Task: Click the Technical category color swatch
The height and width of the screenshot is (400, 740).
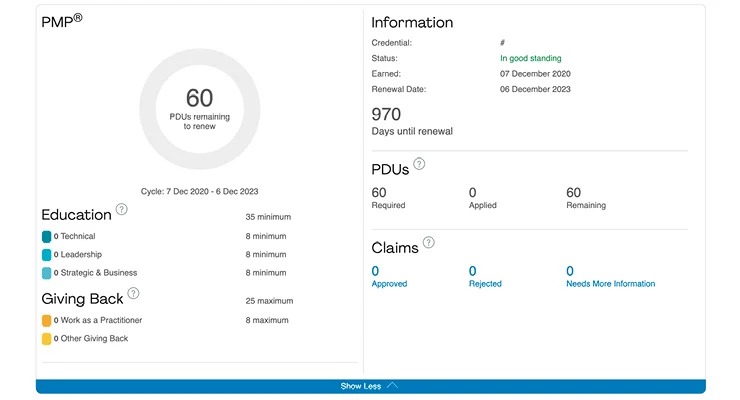Action: tap(46, 236)
